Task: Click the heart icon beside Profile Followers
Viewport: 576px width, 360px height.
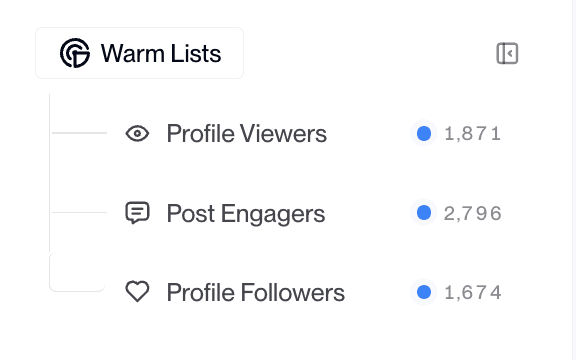Action: pyautogui.click(x=137, y=292)
